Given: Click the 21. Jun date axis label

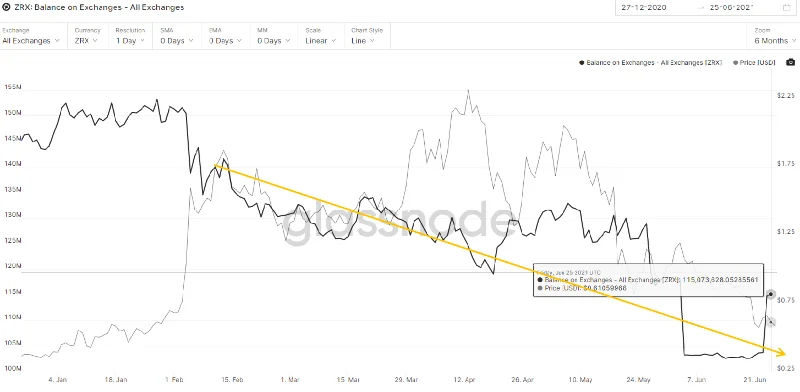Looking at the screenshot, I should pyautogui.click(x=756, y=380).
